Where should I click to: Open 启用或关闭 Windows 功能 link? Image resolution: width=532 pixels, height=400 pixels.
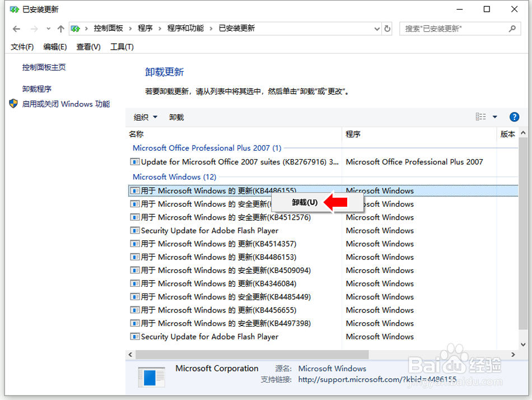pos(66,104)
